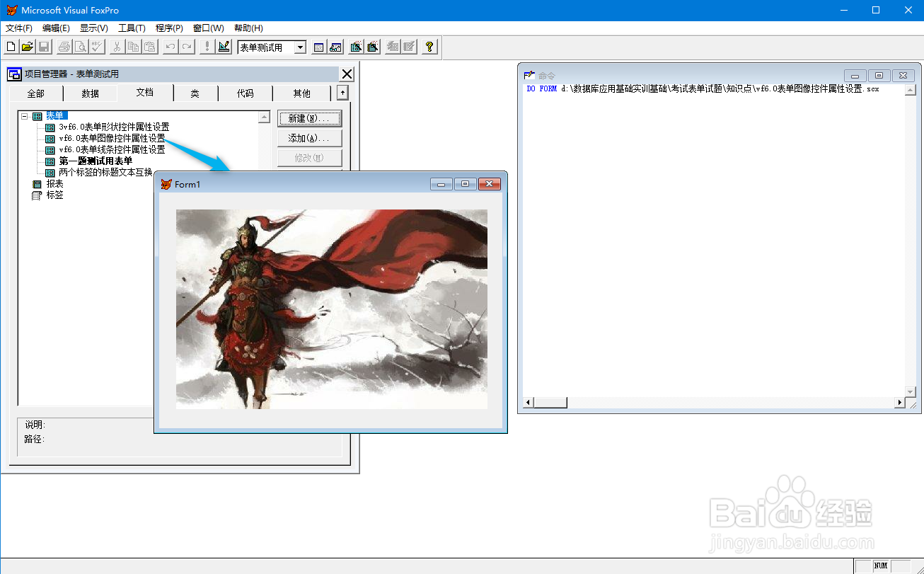The width and height of the screenshot is (924, 574).
Task: Open the Data Session window icon
Action: (x=319, y=47)
